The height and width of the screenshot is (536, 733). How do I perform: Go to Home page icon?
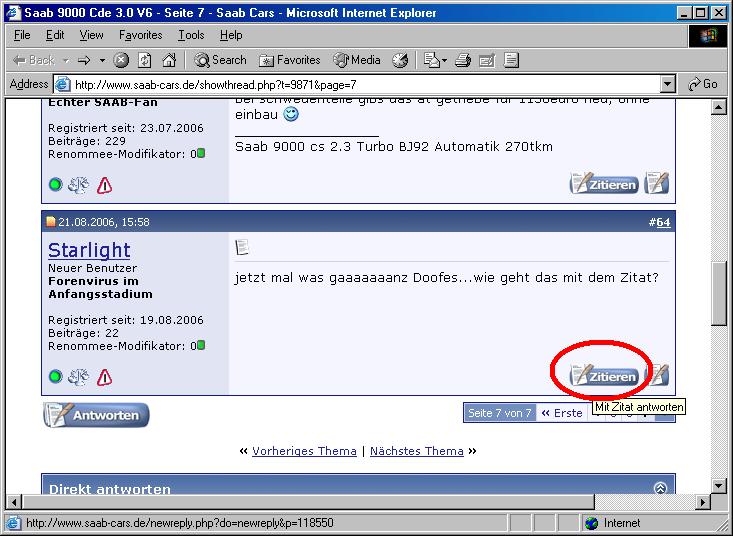(169, 60)
